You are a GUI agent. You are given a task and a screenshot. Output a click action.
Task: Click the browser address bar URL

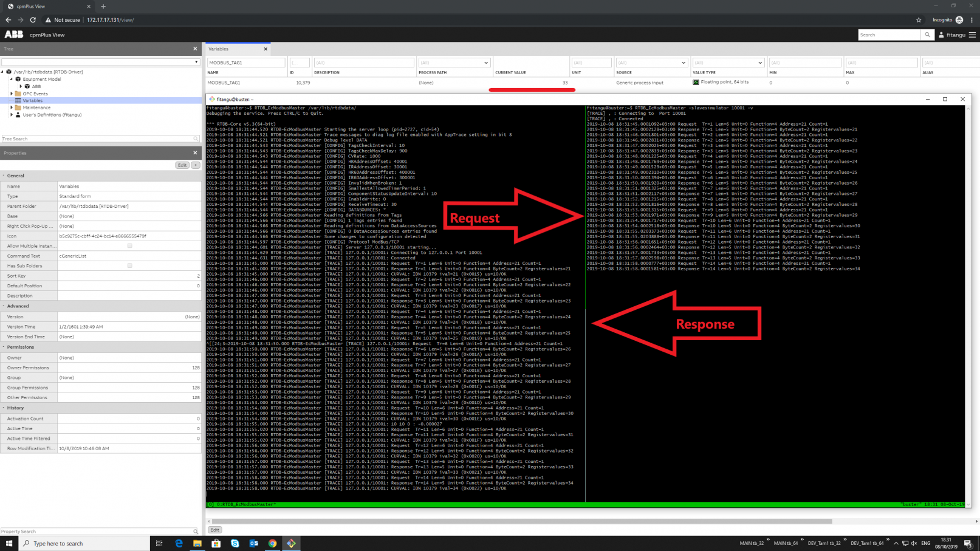[110, 20]
